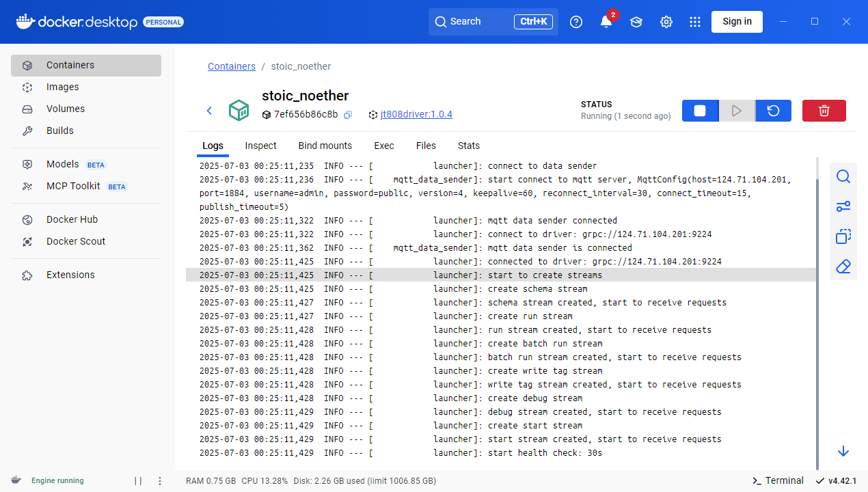Delete the container with trash button

(824, 111)
